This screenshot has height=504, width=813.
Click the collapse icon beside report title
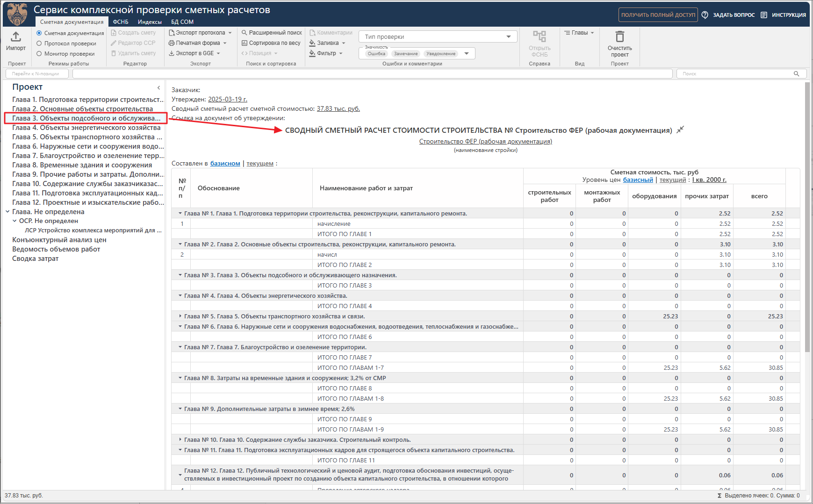coord(680,130)
